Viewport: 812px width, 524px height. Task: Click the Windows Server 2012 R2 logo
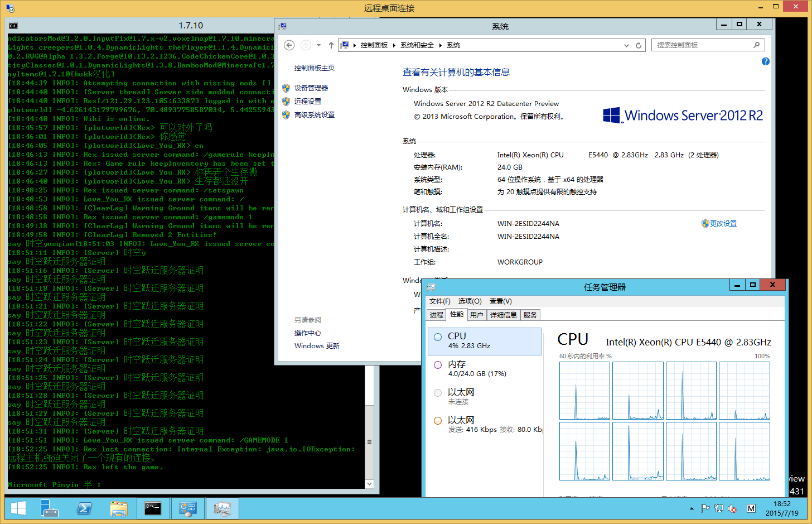pyautogui.click(x=683, y=115)
